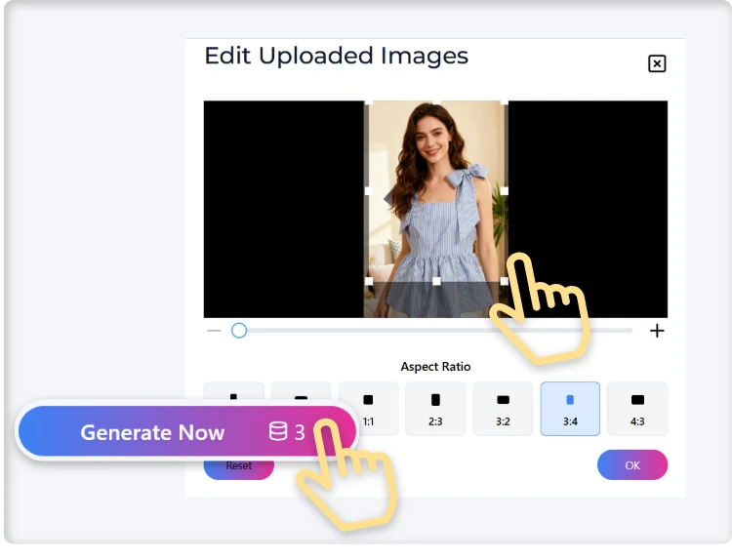Choose the 3:2 aspect ratio option
Screen dimensions: 732x560
point(503,409)
